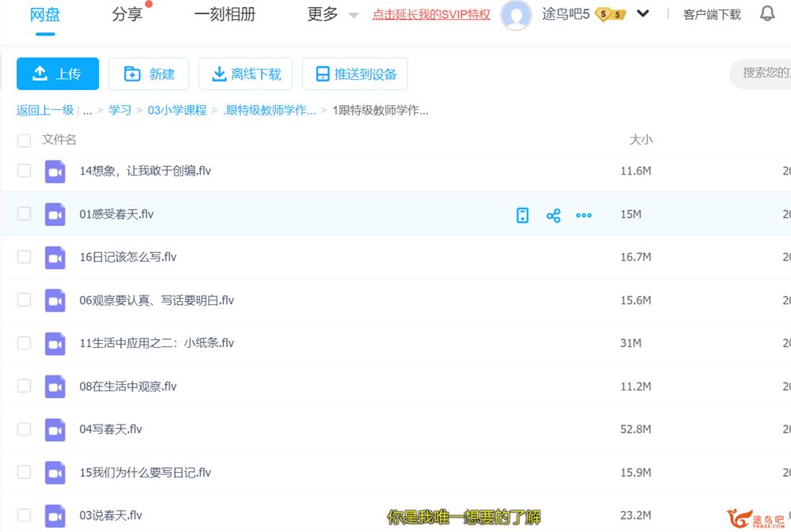Click the video icon for 14想象，让我敢于创编.flv
Screen dimensions: 791x532
55,172
